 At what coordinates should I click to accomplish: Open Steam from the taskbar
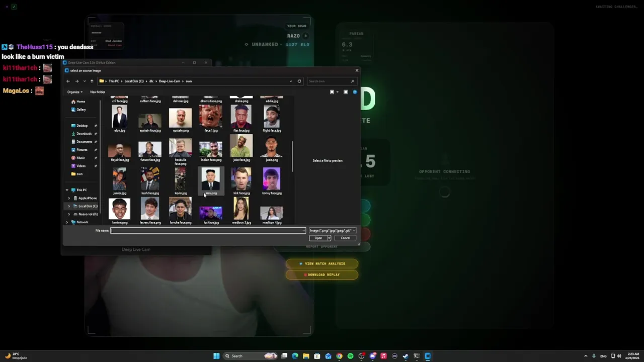[x=406, y=356]
